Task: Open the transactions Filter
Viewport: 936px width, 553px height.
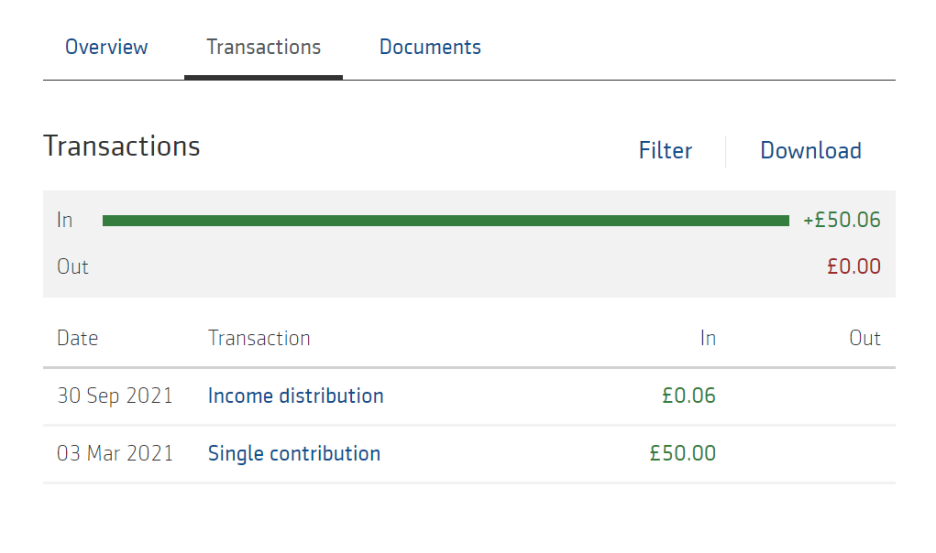Action: tap(665, 151)
